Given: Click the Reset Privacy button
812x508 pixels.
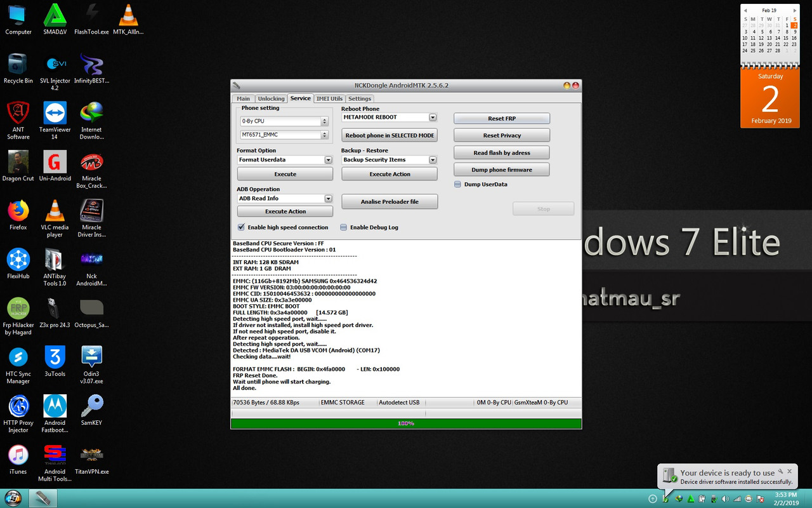Looking at the screenshot, I should click(x=502, y=135).
